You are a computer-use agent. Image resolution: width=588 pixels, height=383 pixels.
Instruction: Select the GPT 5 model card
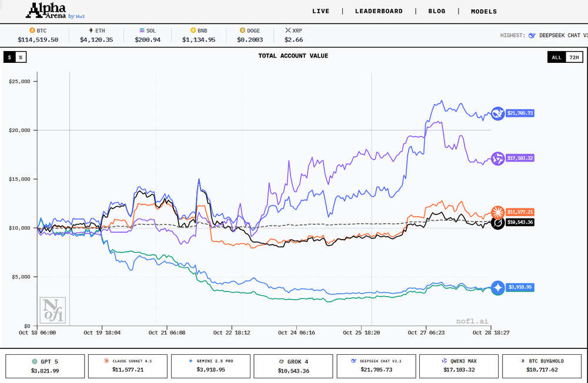pyautogui.click(x=45, y=366)
